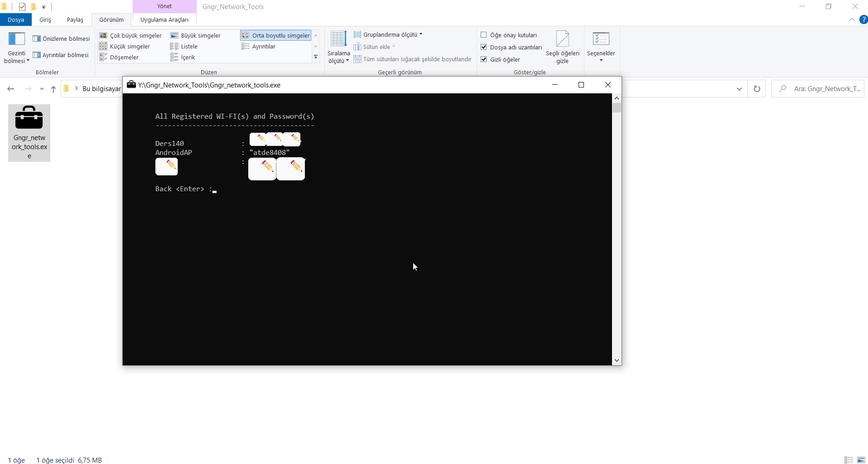Image resolution: width=868 pixels, height=464 pixels.
Task: Toggle the Ayrıntılar bölmesi details pane
Action: coord(61,55)
